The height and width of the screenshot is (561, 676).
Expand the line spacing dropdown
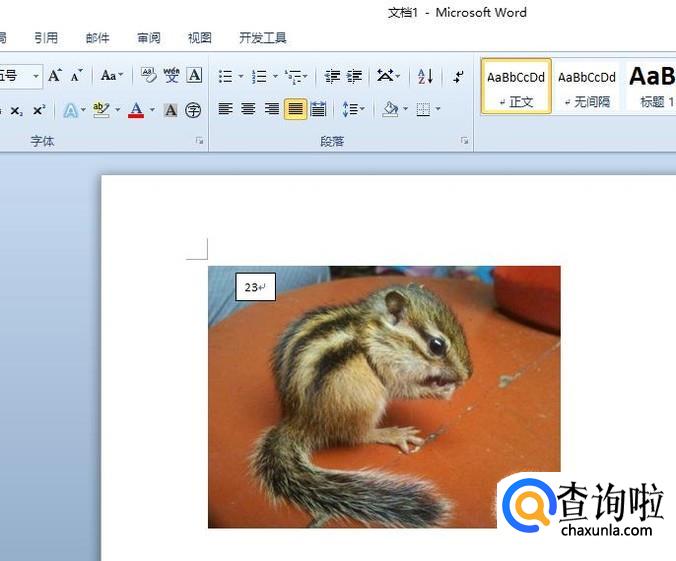pos(361,109)
